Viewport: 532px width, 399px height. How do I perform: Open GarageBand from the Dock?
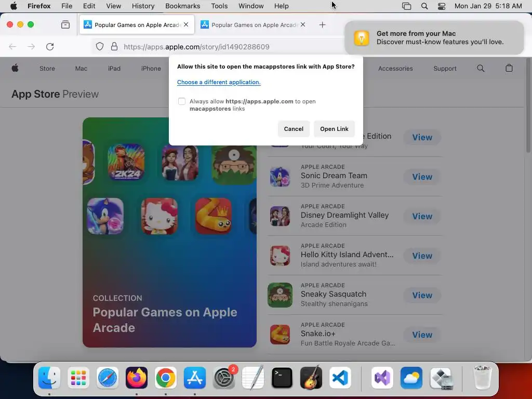(x=311, y=378)
